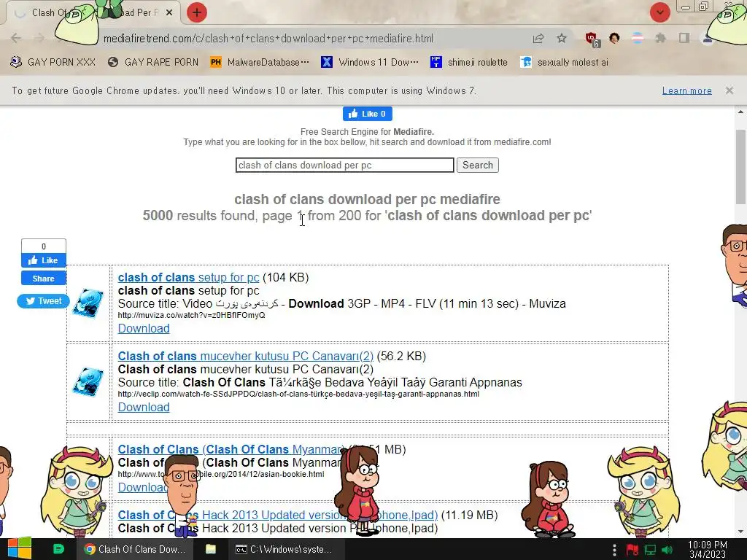Screen dimensions: 747x560
Task: Click Download under setup for pc result
Action: click(x=144, y=329)
